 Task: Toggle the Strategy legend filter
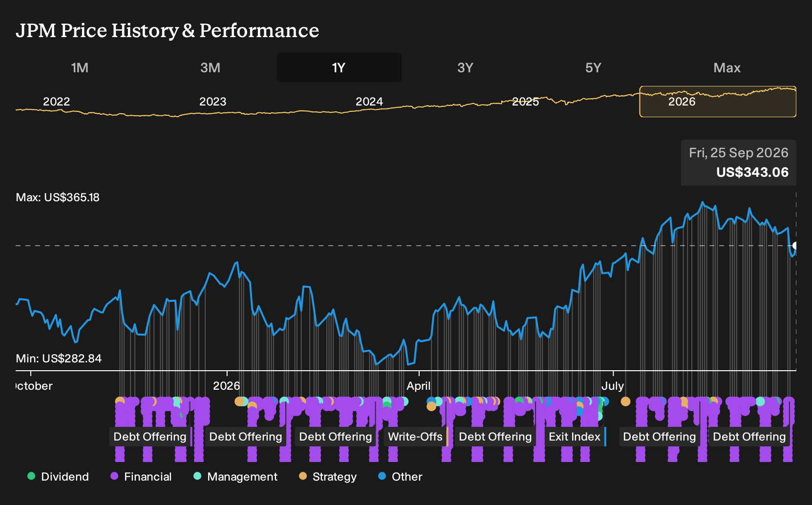(x=328, y=477)
